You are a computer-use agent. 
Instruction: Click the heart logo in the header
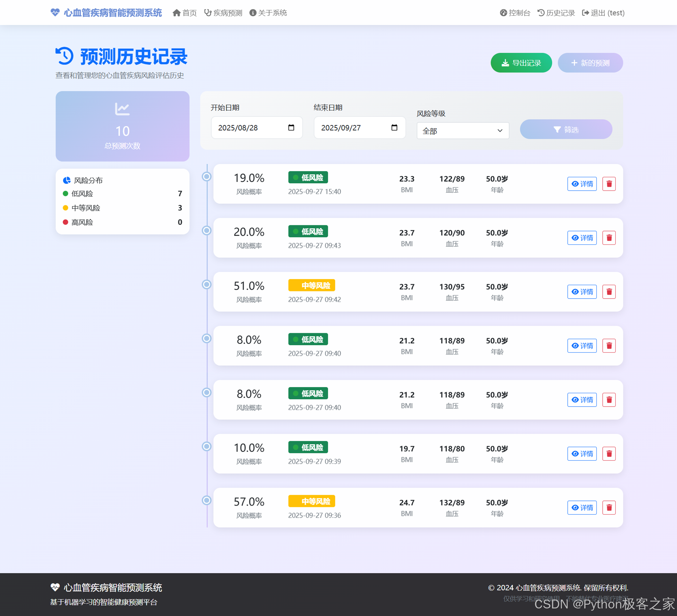coord(55,13)
